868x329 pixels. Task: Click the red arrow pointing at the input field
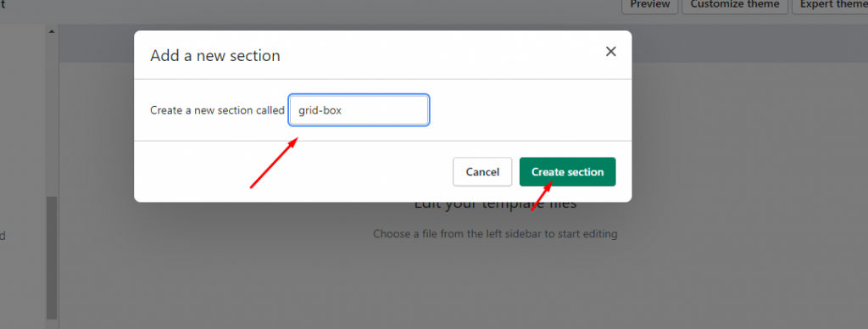(275, 163)
